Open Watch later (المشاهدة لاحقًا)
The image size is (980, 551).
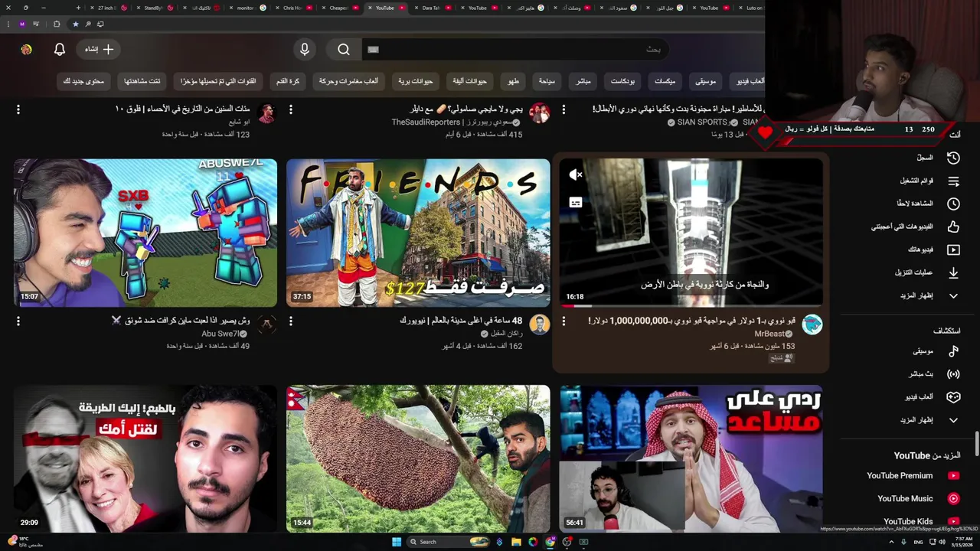point(928,204)
